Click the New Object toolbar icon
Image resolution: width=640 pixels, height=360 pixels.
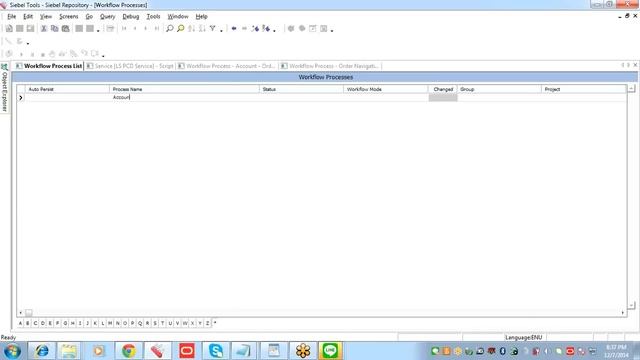9,29
